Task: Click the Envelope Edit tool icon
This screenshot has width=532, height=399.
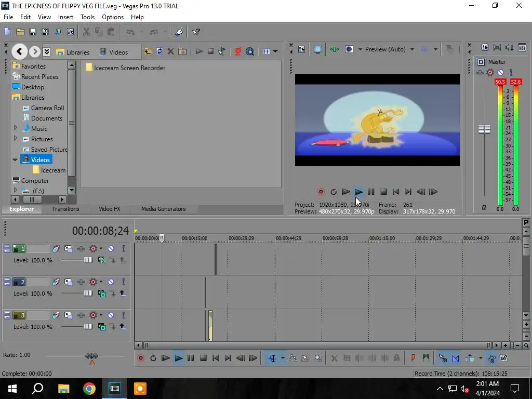Action: [293, 358]
